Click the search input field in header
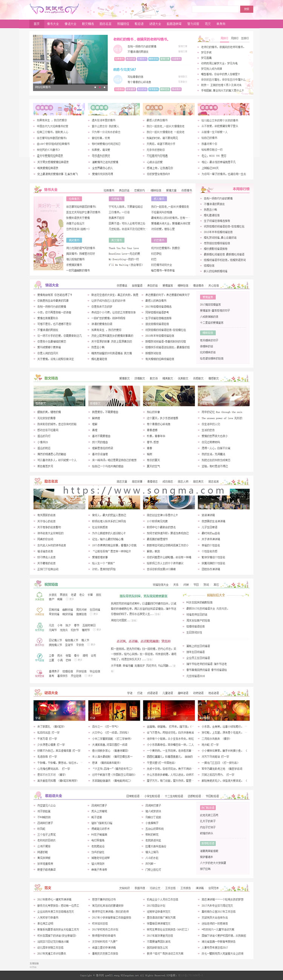The width and height of the screenshot is (283, 980). pos(215,9)
